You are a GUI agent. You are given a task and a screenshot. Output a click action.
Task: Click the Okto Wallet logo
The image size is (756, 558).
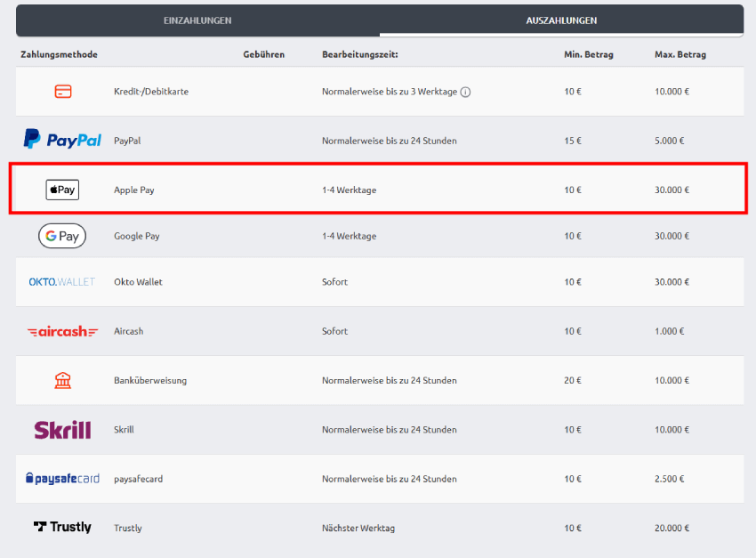click(62, 282)
